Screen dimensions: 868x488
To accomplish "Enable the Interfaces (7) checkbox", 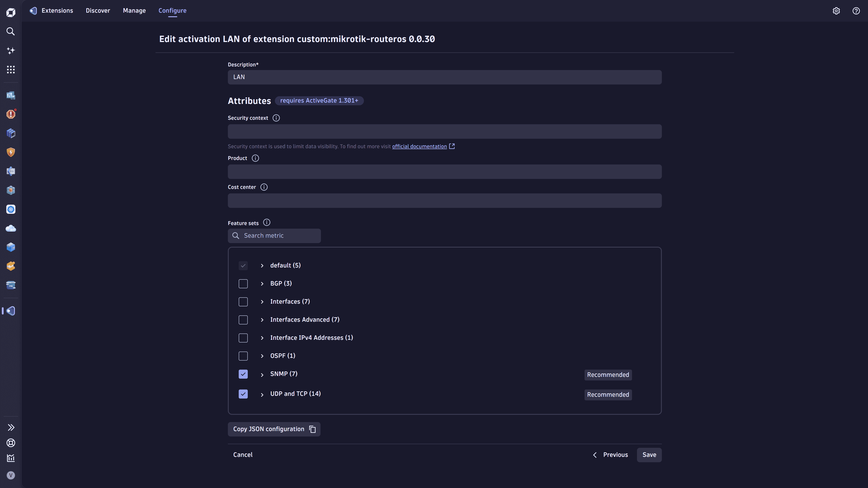I will [x=243, y=302].
